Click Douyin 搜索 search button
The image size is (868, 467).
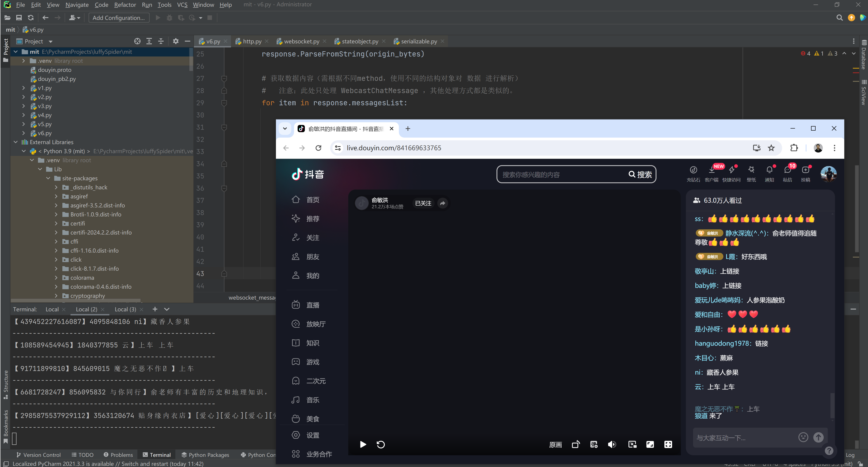coord(640,174)
